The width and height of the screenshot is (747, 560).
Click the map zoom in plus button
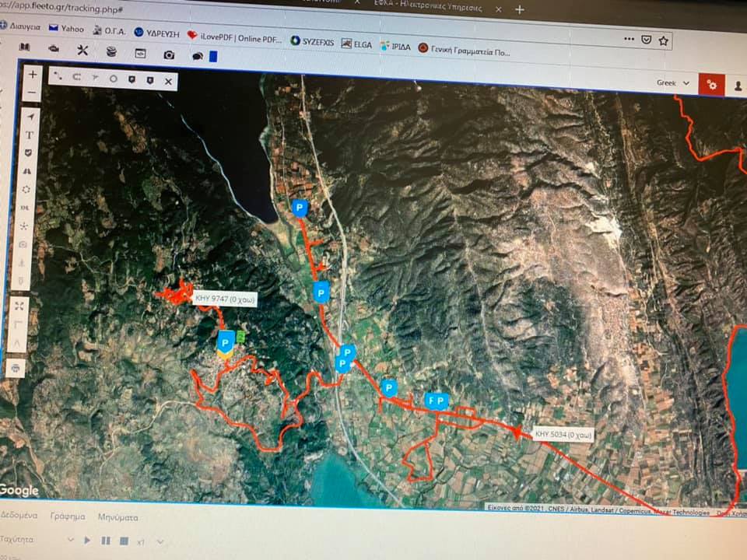[x=33, y=75]
